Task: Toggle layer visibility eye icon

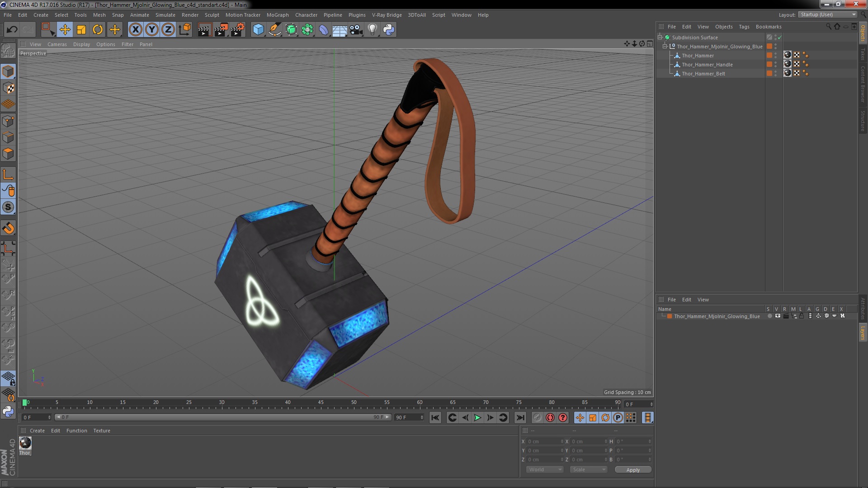Action: (x=778, y=316)
